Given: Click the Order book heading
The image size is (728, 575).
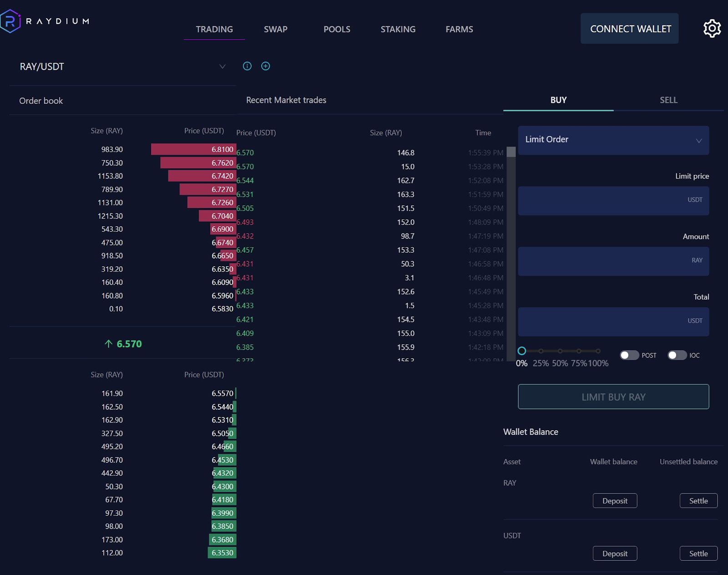Looking at the screenshot, I should point(41,101).
